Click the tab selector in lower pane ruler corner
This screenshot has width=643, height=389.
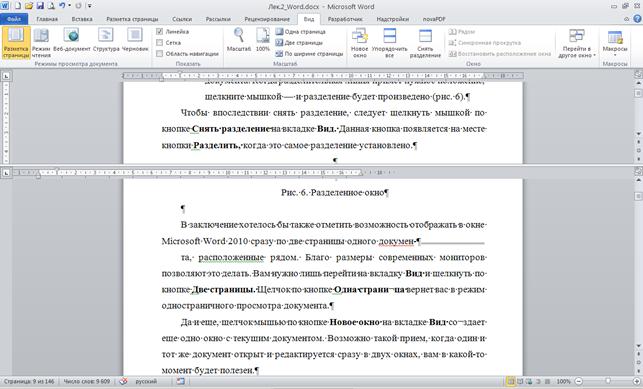point(6,173)
